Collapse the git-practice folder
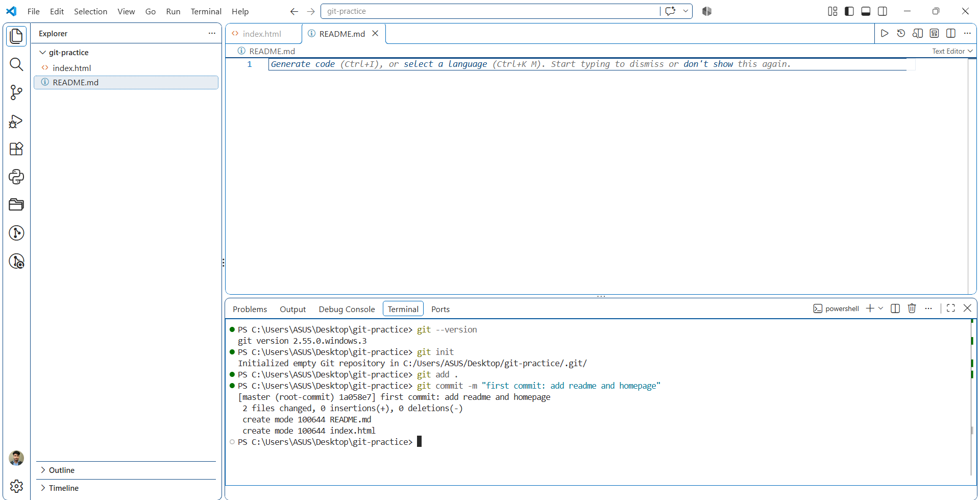The width and height of the screenshot is (980, 500). tap(43, 53)
